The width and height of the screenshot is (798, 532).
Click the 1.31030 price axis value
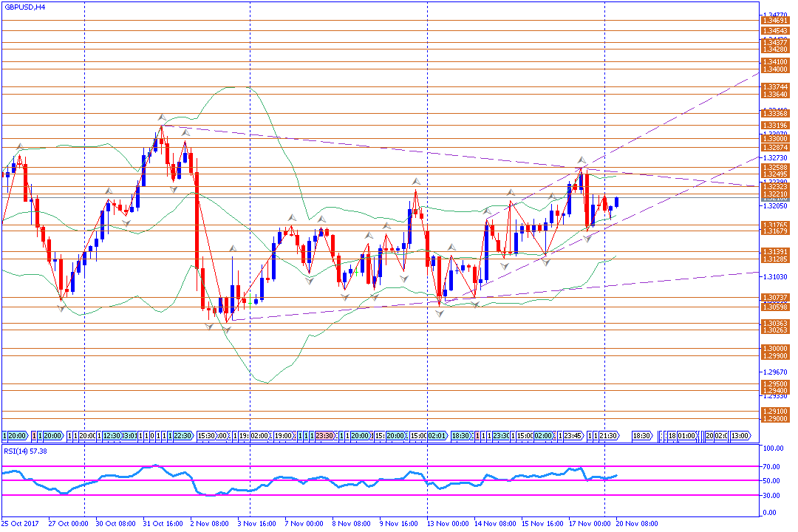point(775,277)
